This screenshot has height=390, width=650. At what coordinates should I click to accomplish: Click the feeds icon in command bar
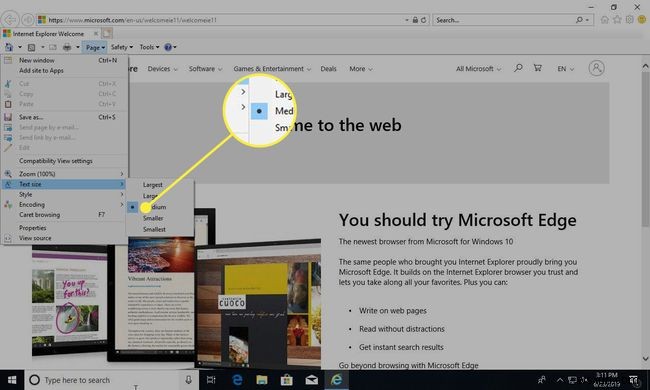click(32, 47)
